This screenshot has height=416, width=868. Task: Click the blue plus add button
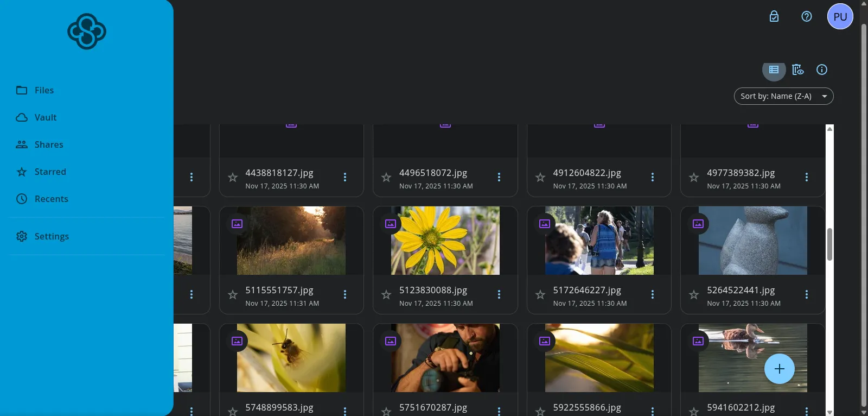tap(779, 369)
